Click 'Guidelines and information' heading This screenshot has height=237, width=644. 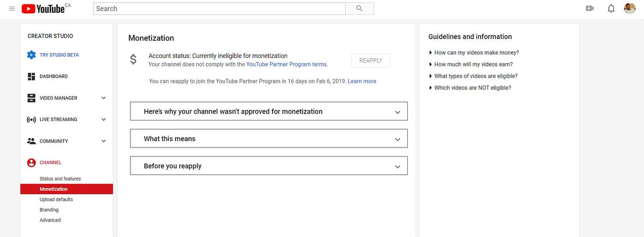(x=470, y=36)
